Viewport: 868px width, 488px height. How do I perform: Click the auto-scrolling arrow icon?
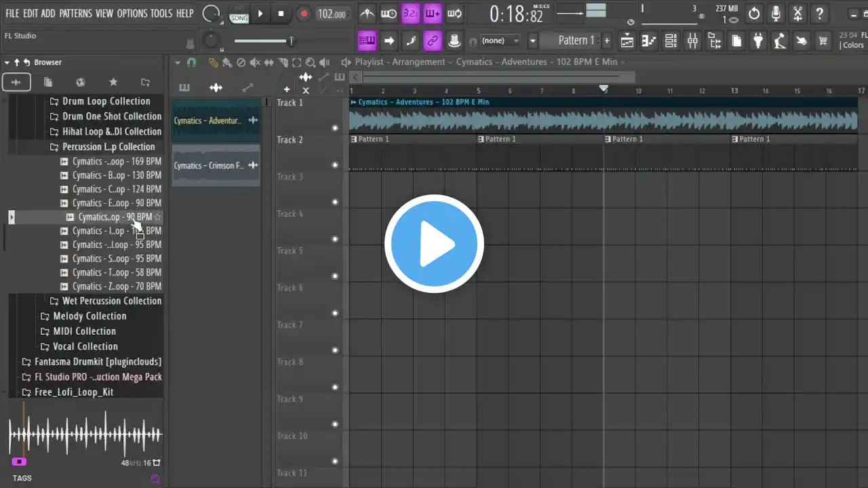click(389, 41)
